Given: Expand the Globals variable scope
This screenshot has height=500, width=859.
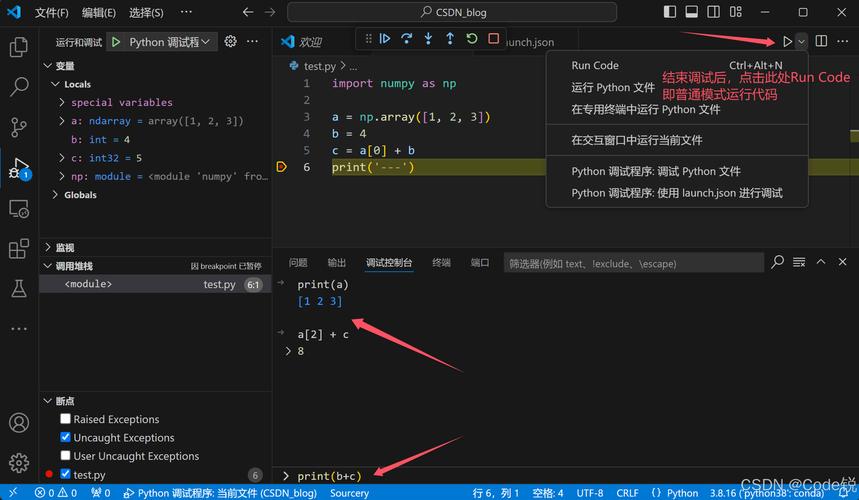Looking at the screenshot, I should tap(55, 195).
